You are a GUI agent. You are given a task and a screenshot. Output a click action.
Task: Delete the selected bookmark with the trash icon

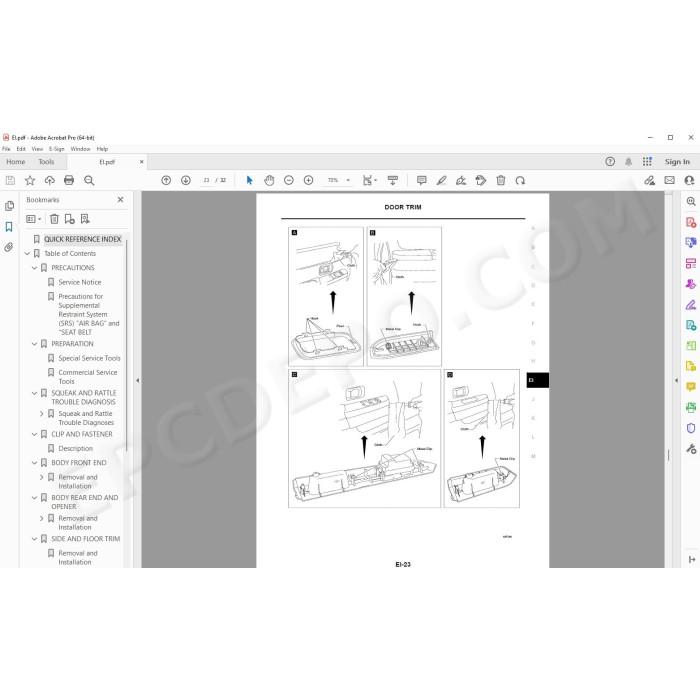[x=54, y=219]
